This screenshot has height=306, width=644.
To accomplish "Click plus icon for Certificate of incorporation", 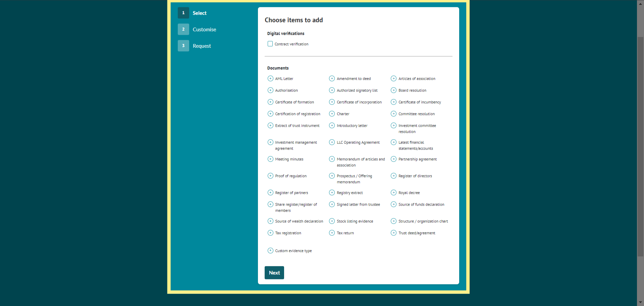I will [332, 102].
